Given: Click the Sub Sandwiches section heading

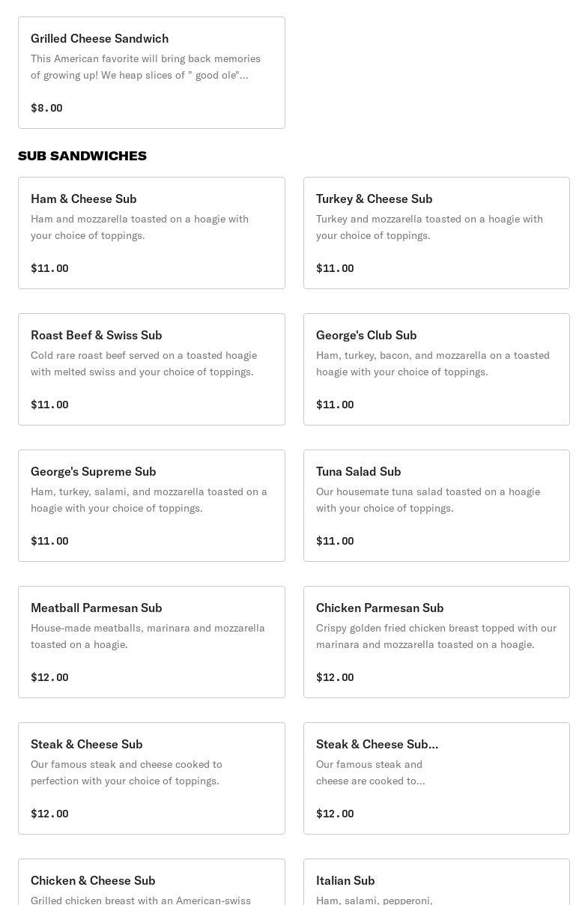Looking at the screenshot, I should pos(82,156).
